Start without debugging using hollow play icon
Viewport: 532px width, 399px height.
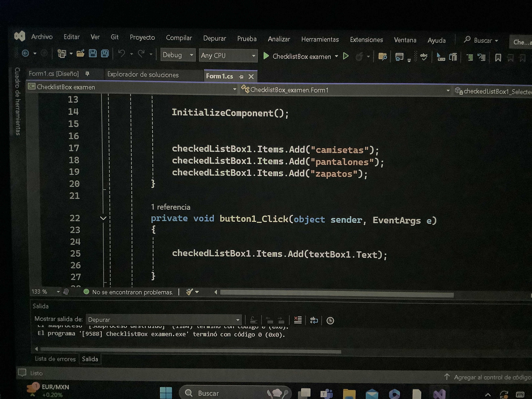346,56
